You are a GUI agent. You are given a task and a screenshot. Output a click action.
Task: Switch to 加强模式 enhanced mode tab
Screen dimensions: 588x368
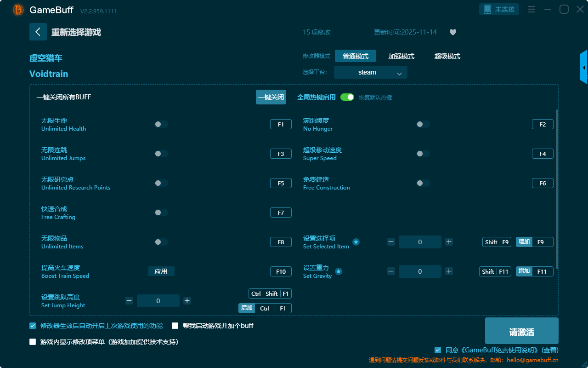pos(401,56)
